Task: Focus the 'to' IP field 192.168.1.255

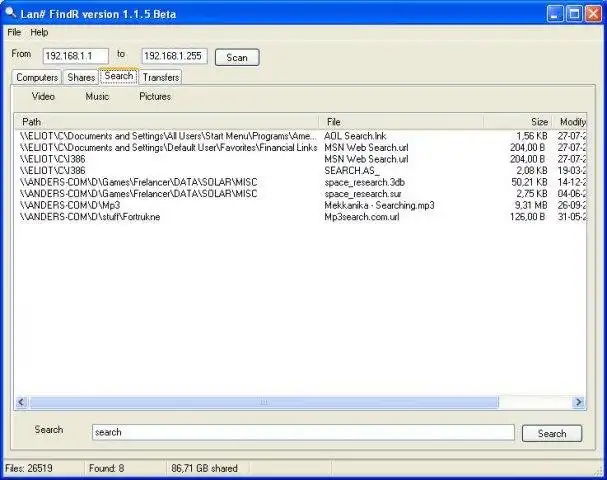Action: [174, 56]
